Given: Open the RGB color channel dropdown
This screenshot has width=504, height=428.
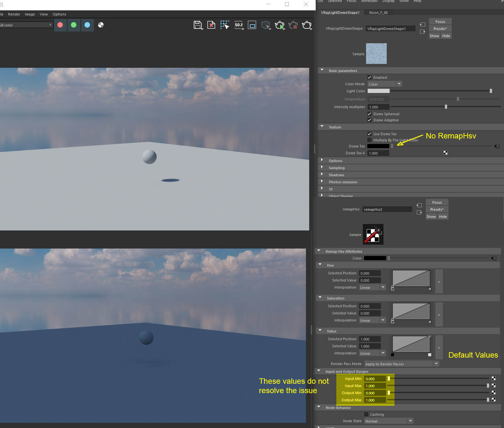Looking at the screenshot, I should (x=26, y=25).
